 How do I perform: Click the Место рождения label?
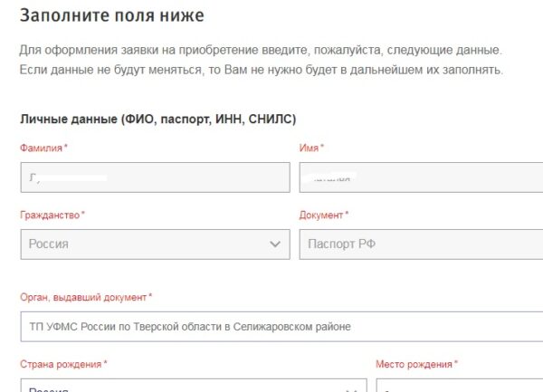coord(415,364)
